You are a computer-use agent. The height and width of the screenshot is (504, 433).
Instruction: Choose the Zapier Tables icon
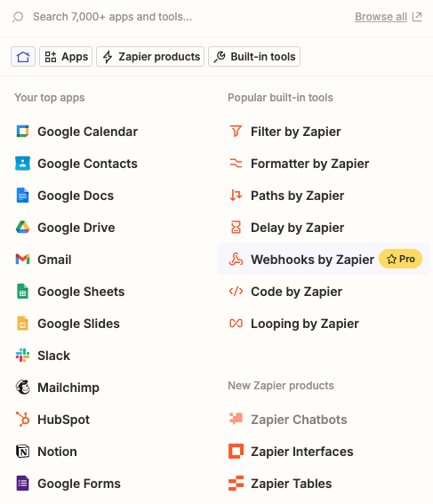[236, 483]
